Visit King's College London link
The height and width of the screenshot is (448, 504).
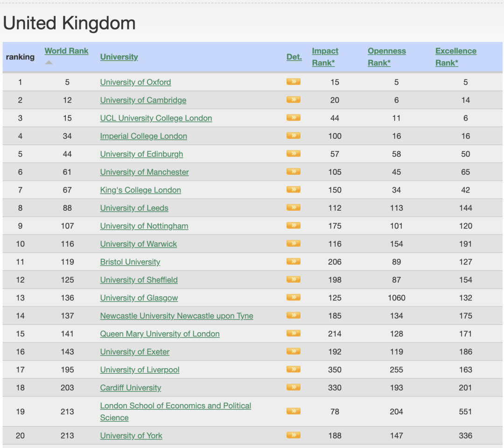click(x=140, y=190)
